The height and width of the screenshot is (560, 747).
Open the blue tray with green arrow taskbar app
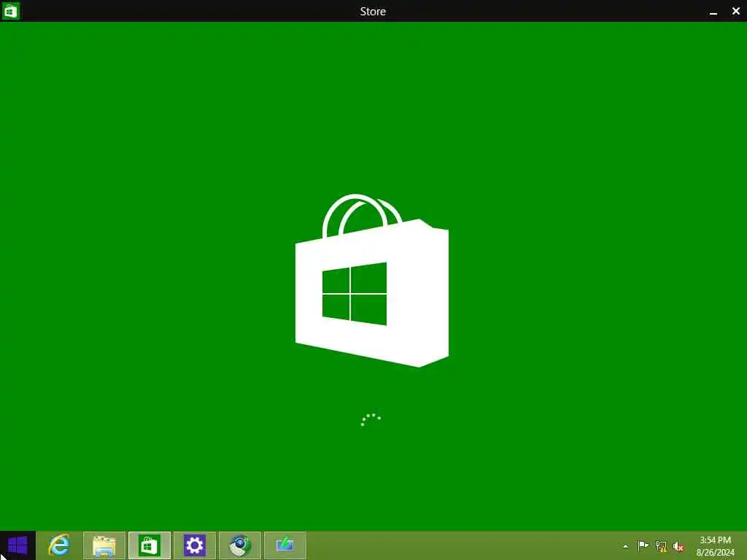tap(285, 545)
